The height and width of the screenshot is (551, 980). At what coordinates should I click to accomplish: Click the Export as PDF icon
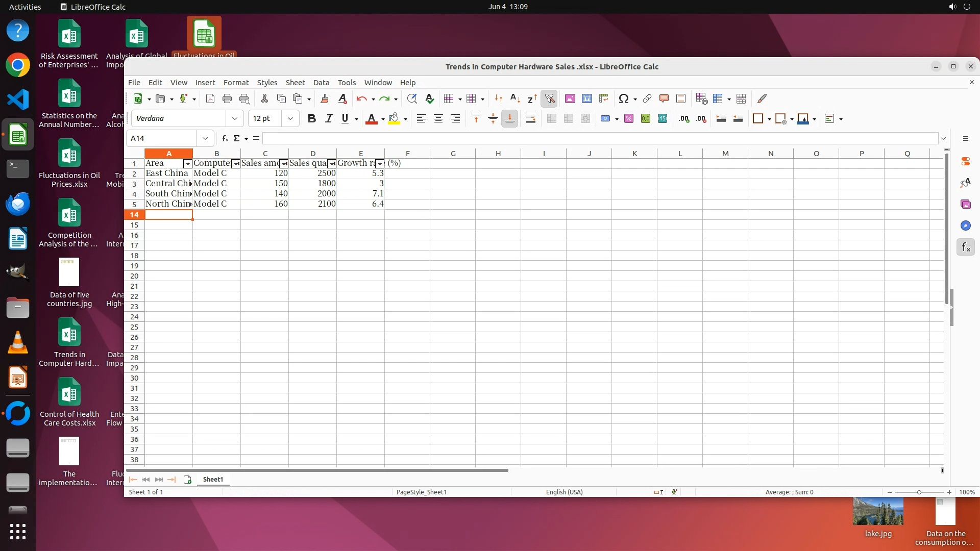pyautogui.click(x=210, y=99)
